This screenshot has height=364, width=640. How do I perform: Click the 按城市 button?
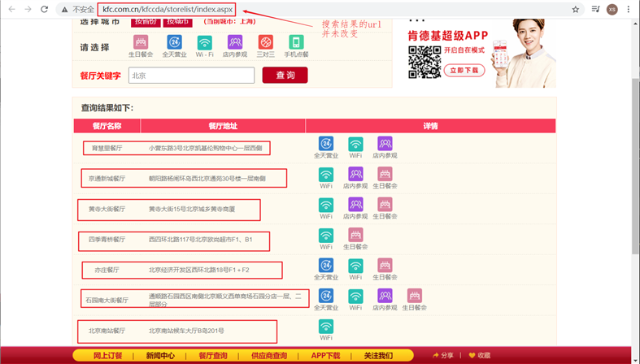tap(177, 22)
